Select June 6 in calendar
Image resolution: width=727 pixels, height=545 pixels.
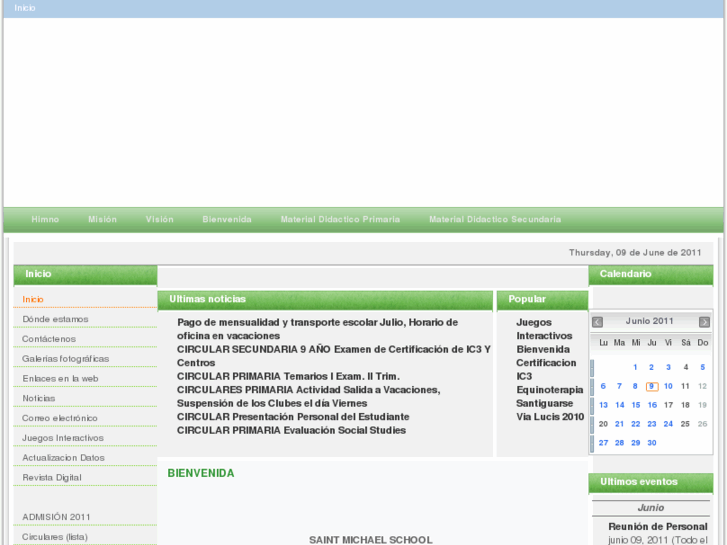tap(603, 386)
